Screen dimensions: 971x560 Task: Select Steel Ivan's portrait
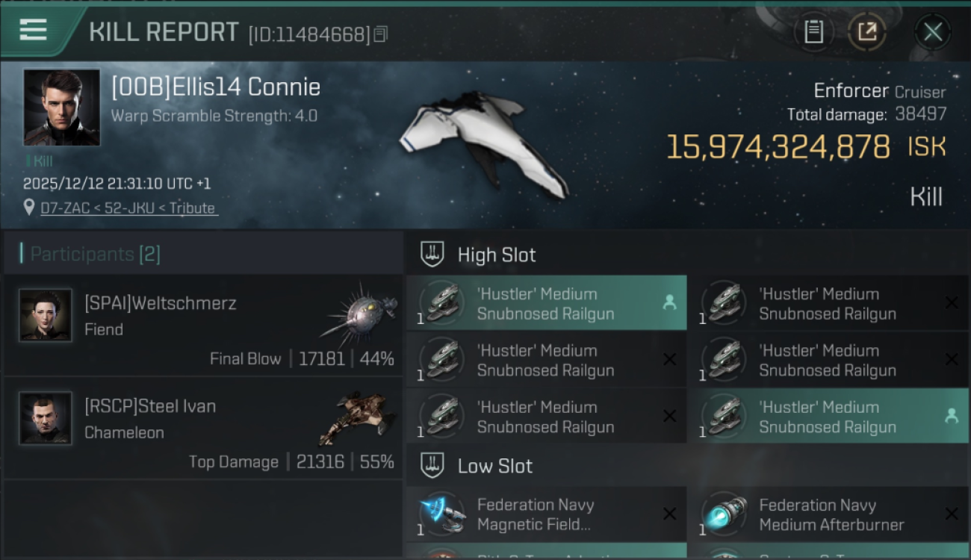pyautogui.click(x=46, y=418)
